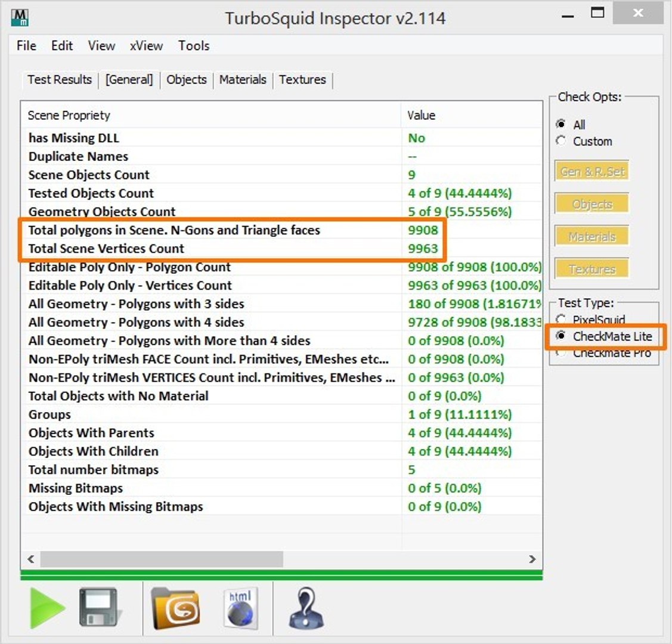Click the value 'No' for Missing DLL

416,138
